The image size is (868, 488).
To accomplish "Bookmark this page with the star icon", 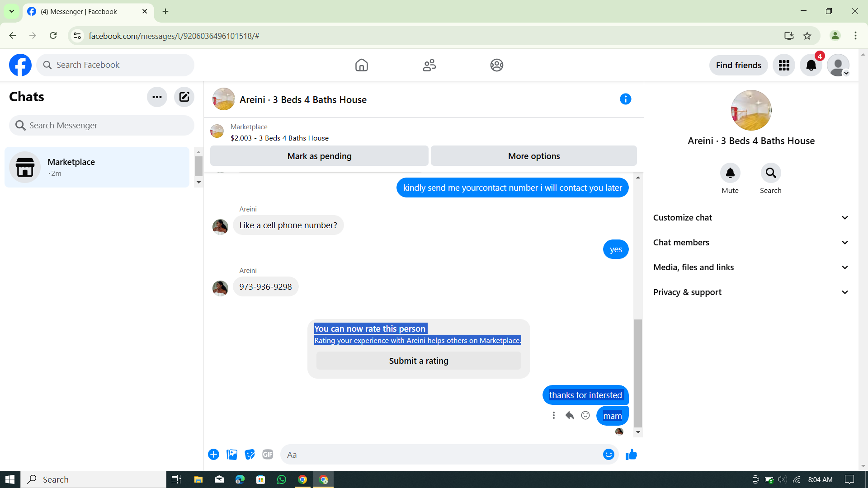I will [807, 36].
